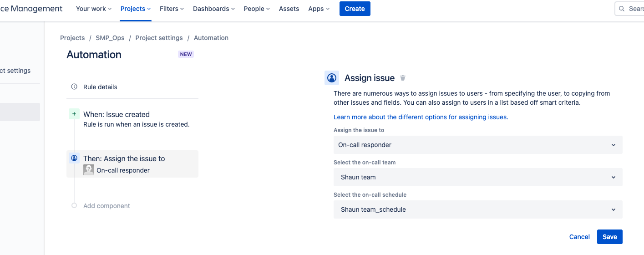This screenshot has height=255, width=644.
Task: Click the Add component circle marker
Action: pos(74,206)
